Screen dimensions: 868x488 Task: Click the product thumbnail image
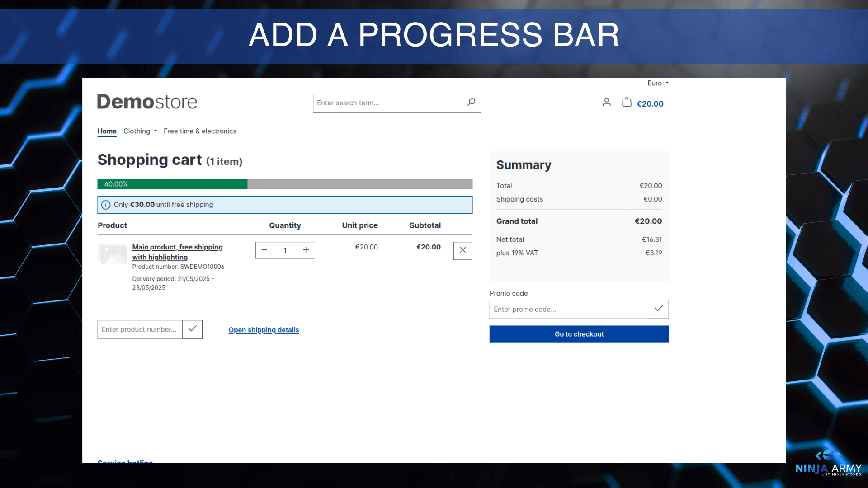click(113, 253)
